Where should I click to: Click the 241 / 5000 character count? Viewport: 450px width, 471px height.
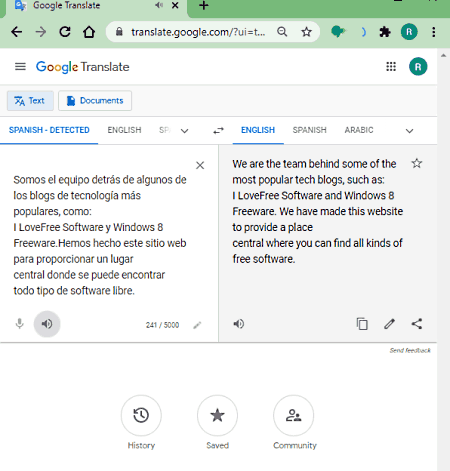click(162, 325)
